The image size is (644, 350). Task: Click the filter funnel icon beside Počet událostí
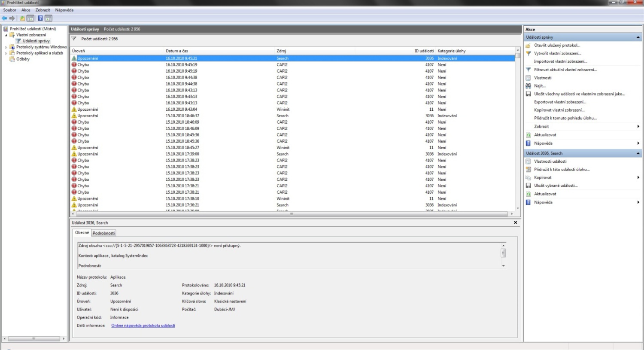74,39
